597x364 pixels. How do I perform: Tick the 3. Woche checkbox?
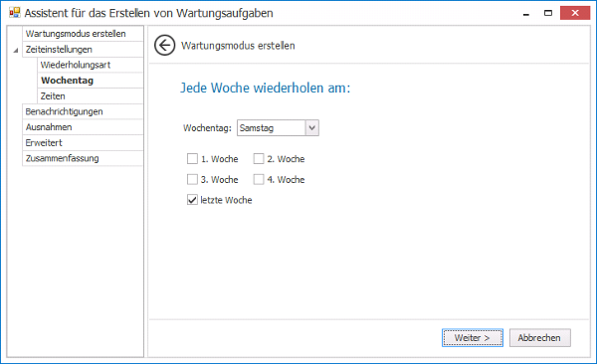[192, 179]
